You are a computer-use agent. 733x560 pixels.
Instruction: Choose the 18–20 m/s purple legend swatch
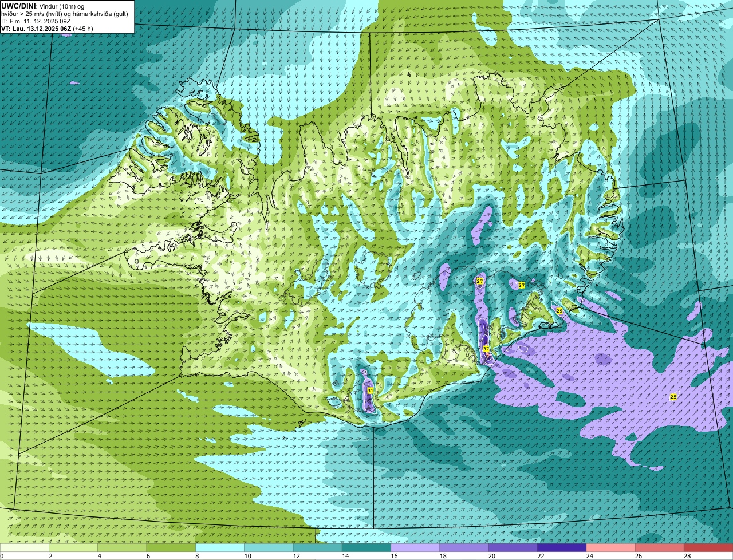click(464, 547)
